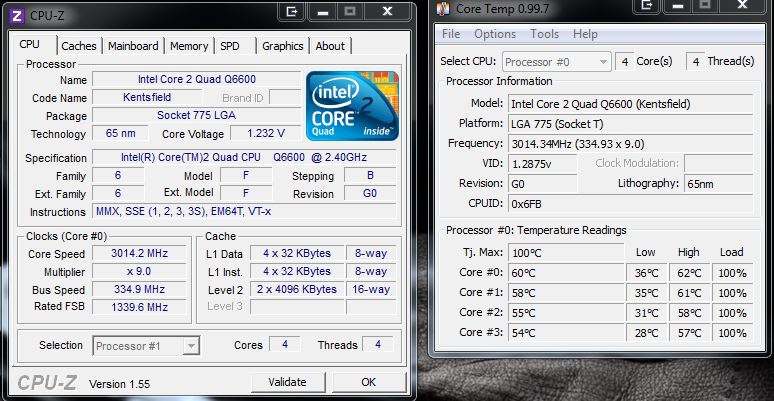
Task: Click the Instructions field MMX, SSE
Action: coord(244,211)
